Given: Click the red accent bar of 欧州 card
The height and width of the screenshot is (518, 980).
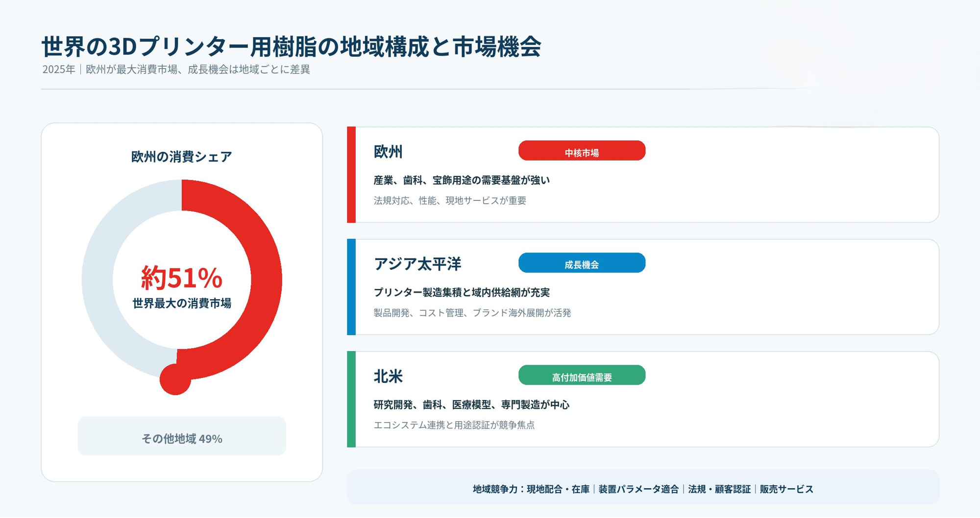Looking at the screenshot, I should tap(351, 175).
